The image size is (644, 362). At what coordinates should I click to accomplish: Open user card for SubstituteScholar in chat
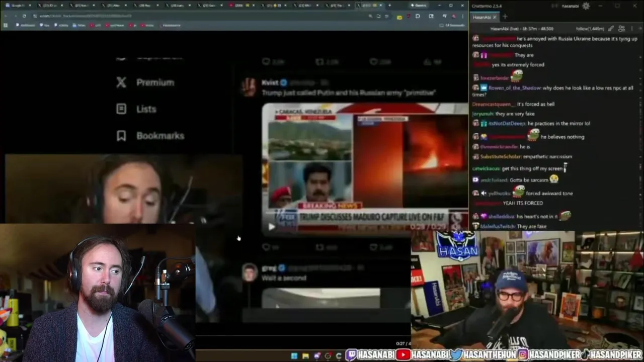pos(501,156)
